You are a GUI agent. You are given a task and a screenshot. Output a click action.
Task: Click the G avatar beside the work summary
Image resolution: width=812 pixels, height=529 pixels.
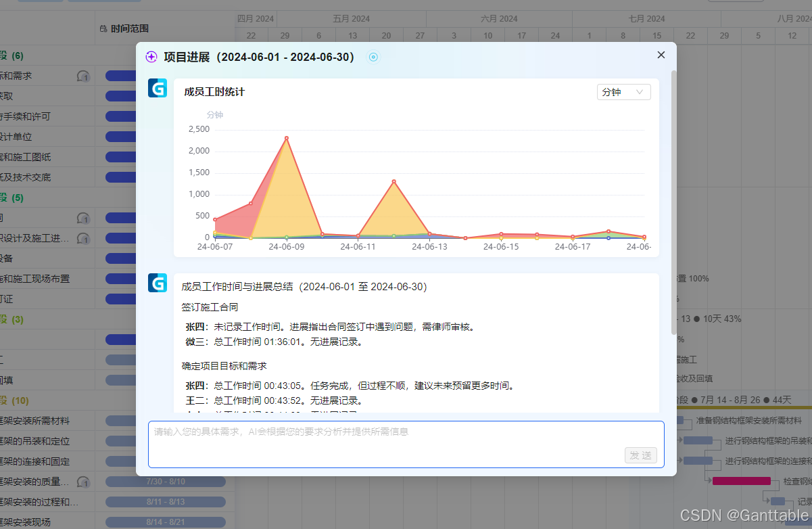click(158, 283)
